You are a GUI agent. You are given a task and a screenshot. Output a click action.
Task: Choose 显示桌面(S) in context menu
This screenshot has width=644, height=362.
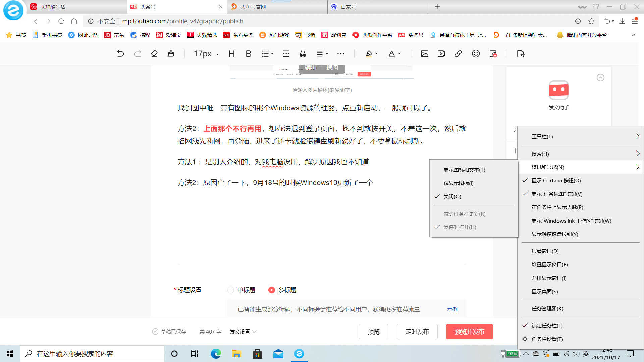[x=581, y=291]
